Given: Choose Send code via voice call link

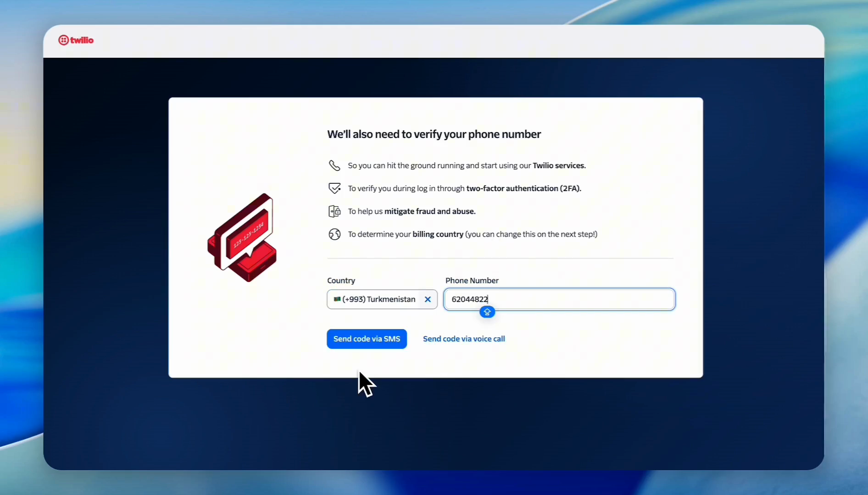Looking at the screenshot, I should click(x=464, y=339).
